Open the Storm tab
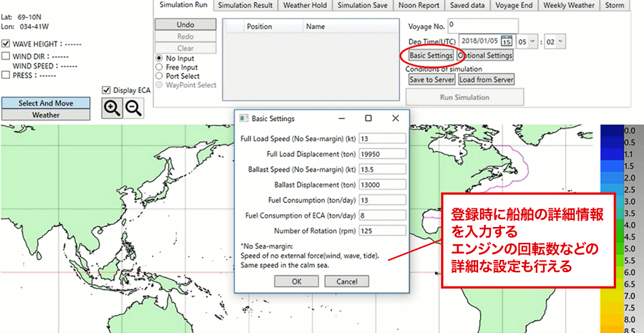This screenshot has width=644, height=333. pyautogui.click(x=615, y=5)
